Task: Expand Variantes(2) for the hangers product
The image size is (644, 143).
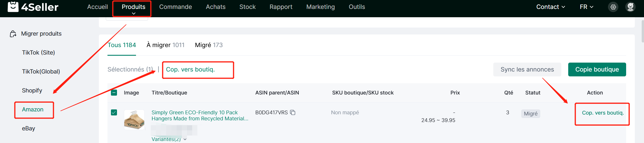Action: [x=169, y=139]
